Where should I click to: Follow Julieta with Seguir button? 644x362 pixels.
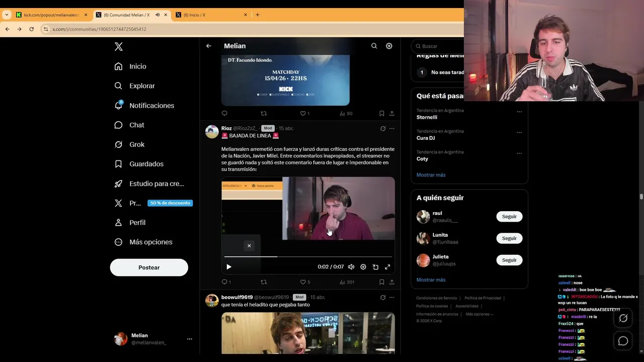[x=509, y=260]
